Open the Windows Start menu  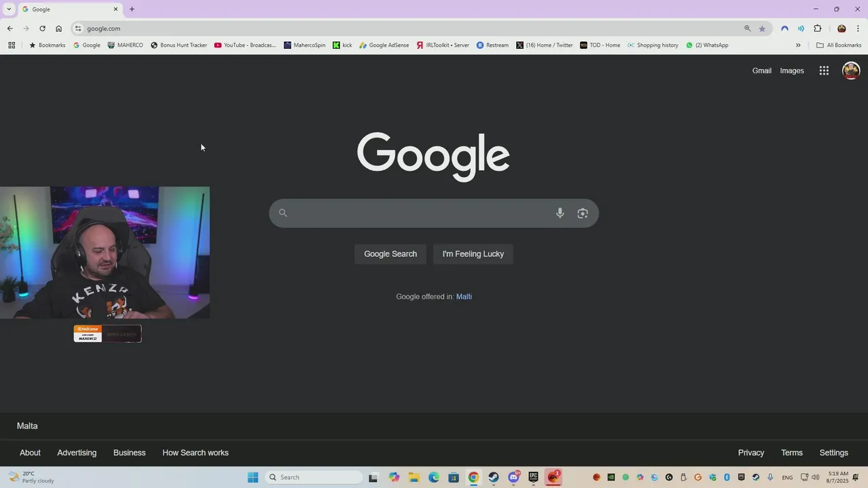253,477
